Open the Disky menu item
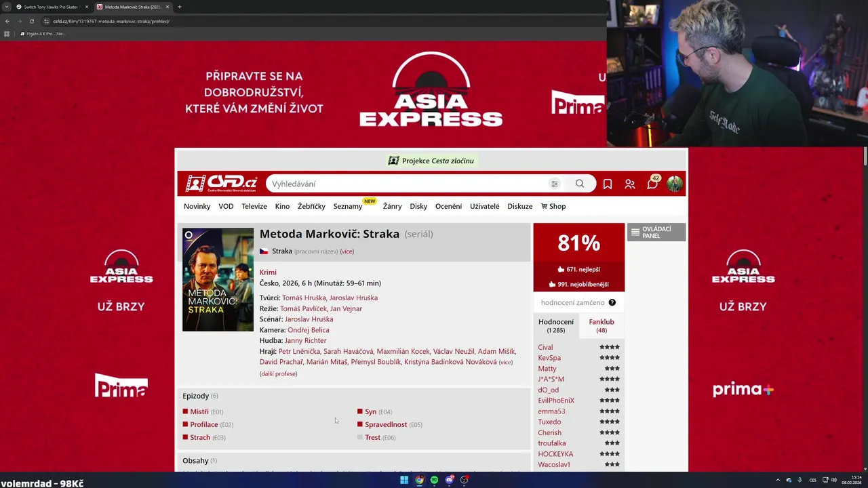This screenshot has height=488, width=868. (418, 206)
